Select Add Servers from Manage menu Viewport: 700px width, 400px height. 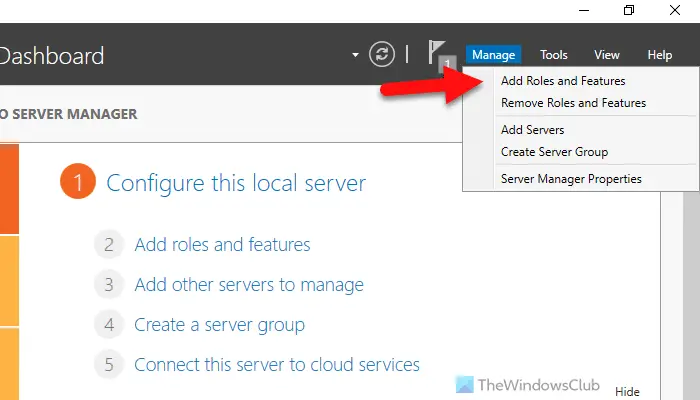tap(532, 129)
